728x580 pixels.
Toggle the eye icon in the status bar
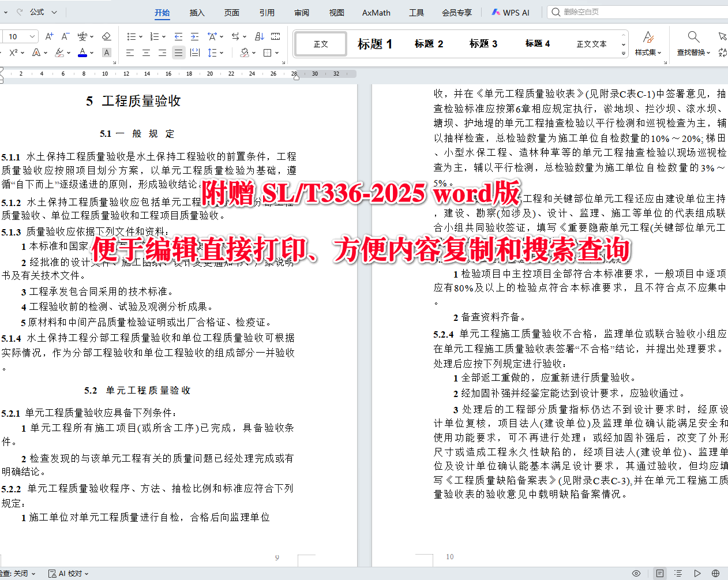tap(636, 574)
